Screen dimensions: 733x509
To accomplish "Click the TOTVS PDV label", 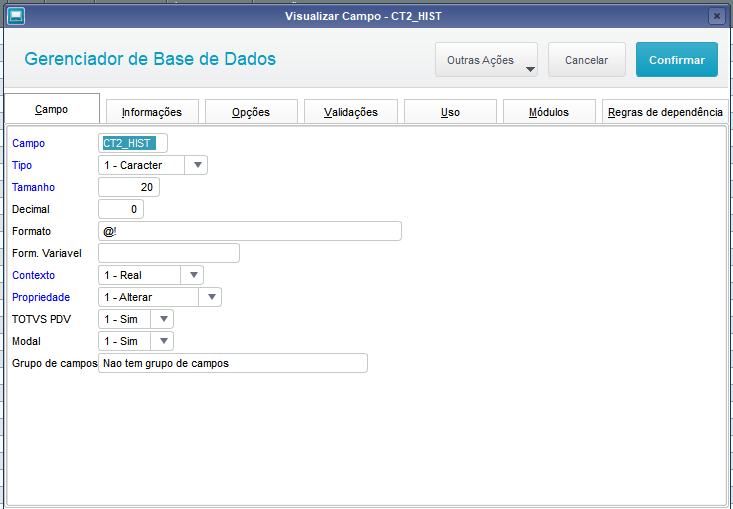I will point(42,319).
